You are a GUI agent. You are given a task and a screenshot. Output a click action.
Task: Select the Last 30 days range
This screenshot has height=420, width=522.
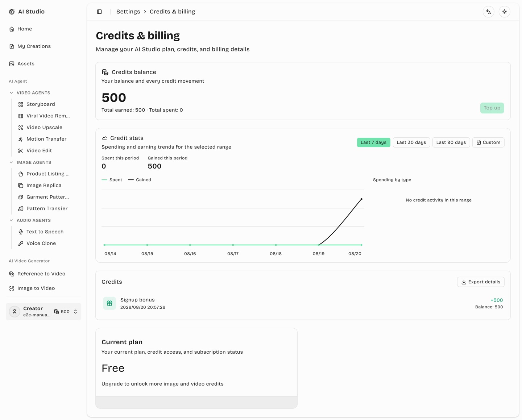(411, 142)
